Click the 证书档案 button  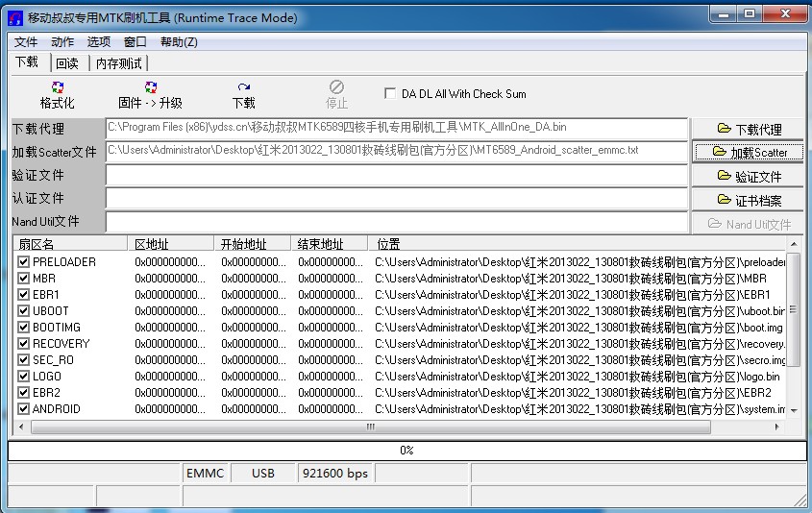(x=749, y=200)
